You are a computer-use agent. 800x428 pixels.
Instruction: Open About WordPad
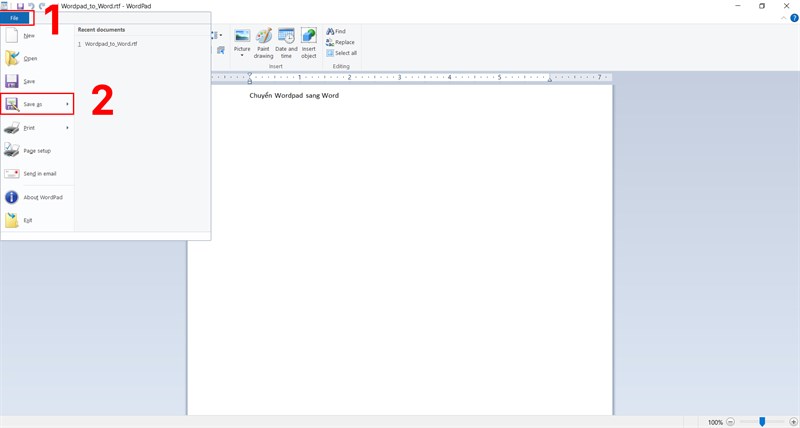coord(37,197)
